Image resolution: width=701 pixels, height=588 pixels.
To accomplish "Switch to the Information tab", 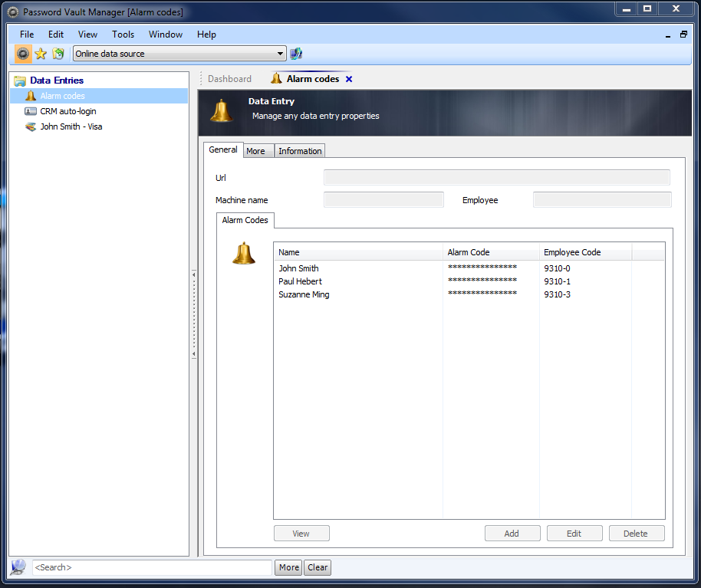I will pyautogui.click(x=300, y=151).
